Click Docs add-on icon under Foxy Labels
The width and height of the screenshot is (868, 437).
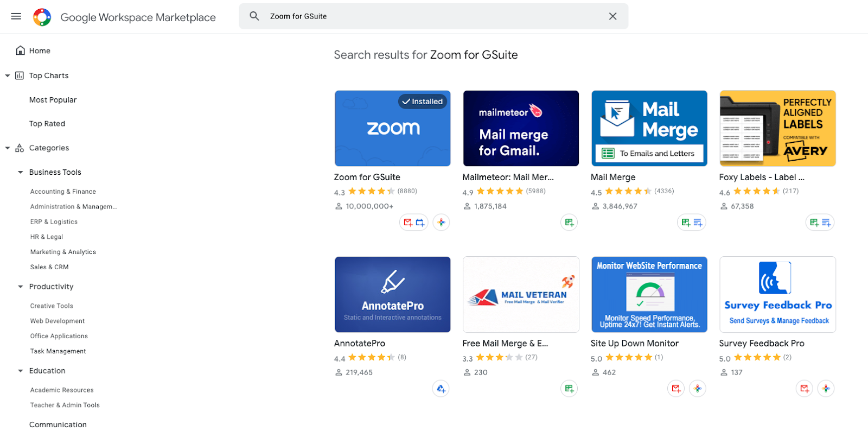pyautogui.click(x=826, y=223)
